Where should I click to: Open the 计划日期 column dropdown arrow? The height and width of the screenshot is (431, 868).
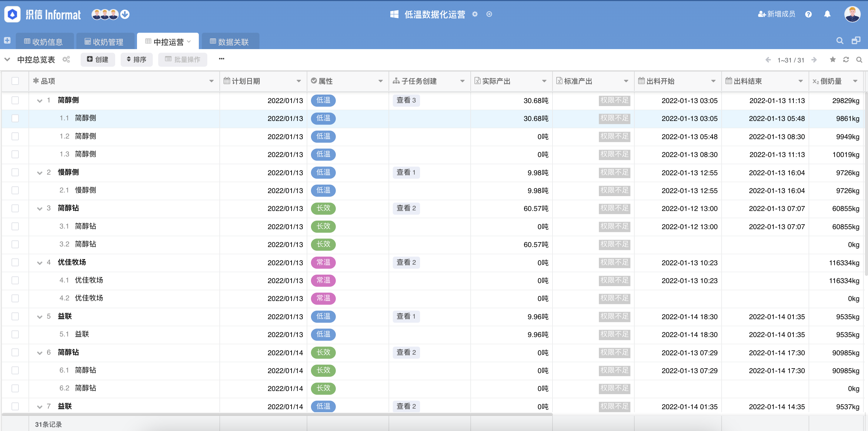pyautogui.click(x=299, y=81)
